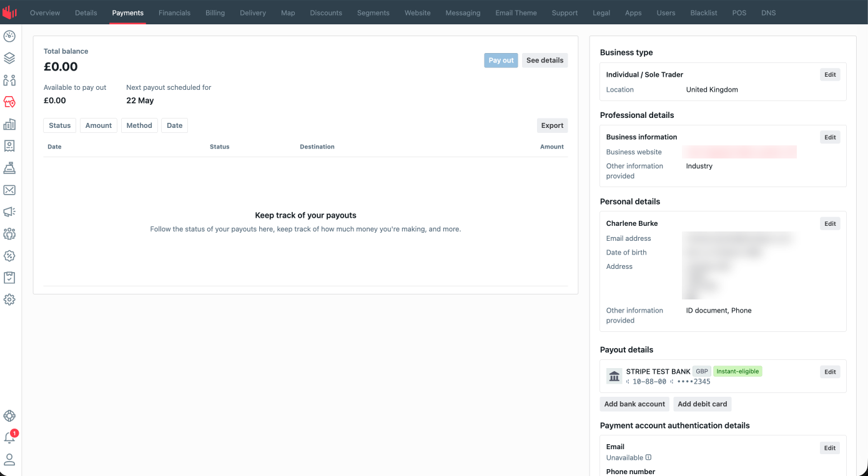Click the GBP currency badge
Image resolution: width=868 pixels, height=476 pixels.
702,371
